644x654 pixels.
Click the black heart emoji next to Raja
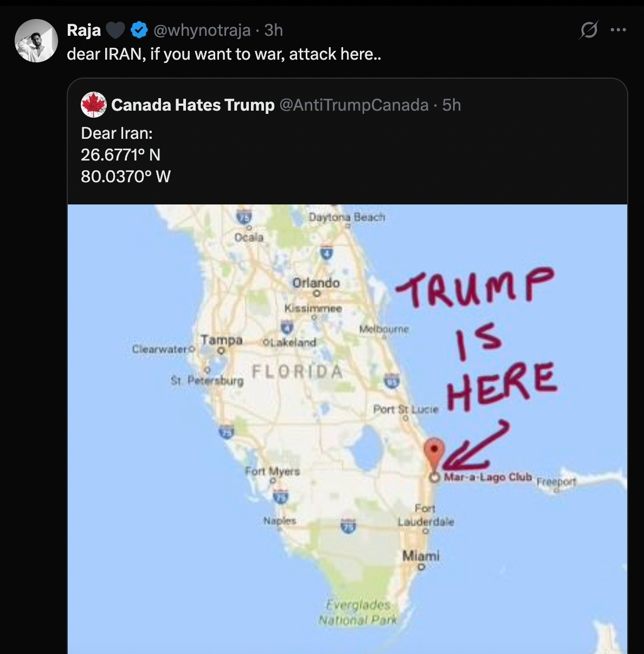pos(115,30)
